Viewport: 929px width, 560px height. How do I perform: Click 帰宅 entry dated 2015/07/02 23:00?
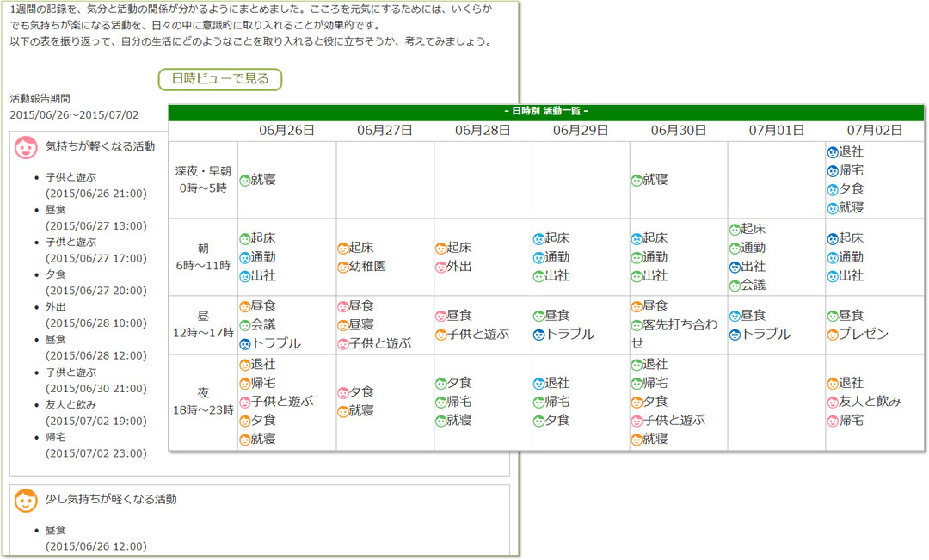[x=96, y=445]
